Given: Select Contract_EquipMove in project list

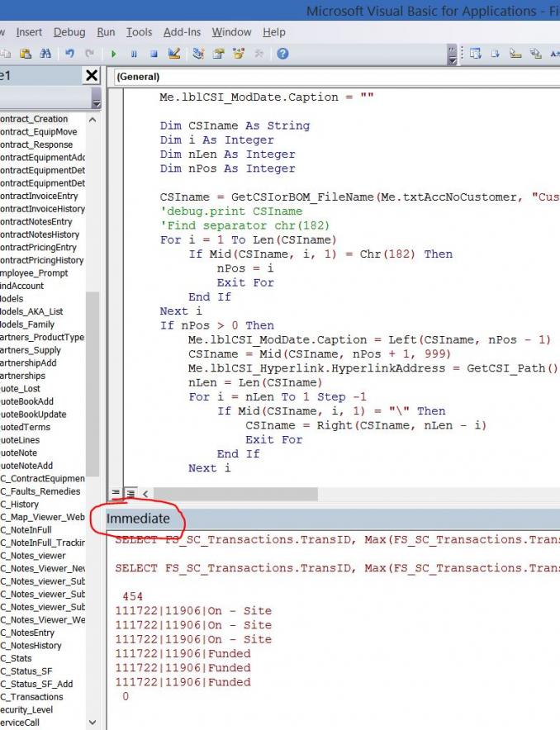Looking at the screenshot, I should pos(39,132).
